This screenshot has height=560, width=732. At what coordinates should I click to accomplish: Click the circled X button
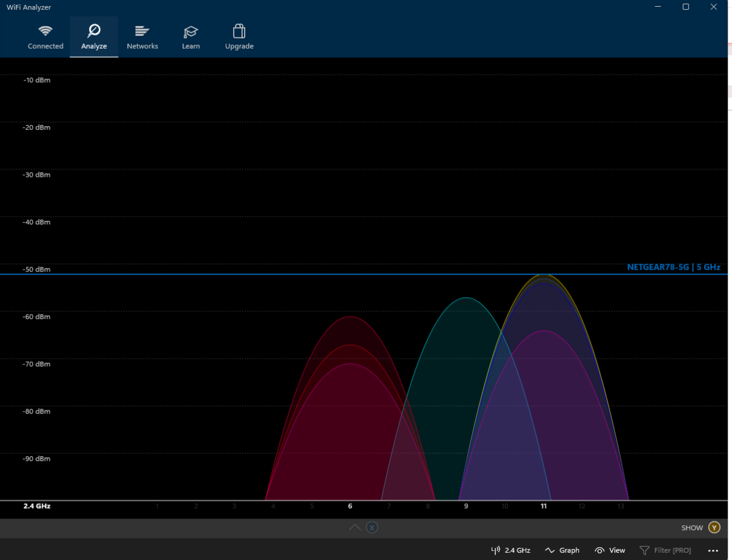(x=372, y=528)
